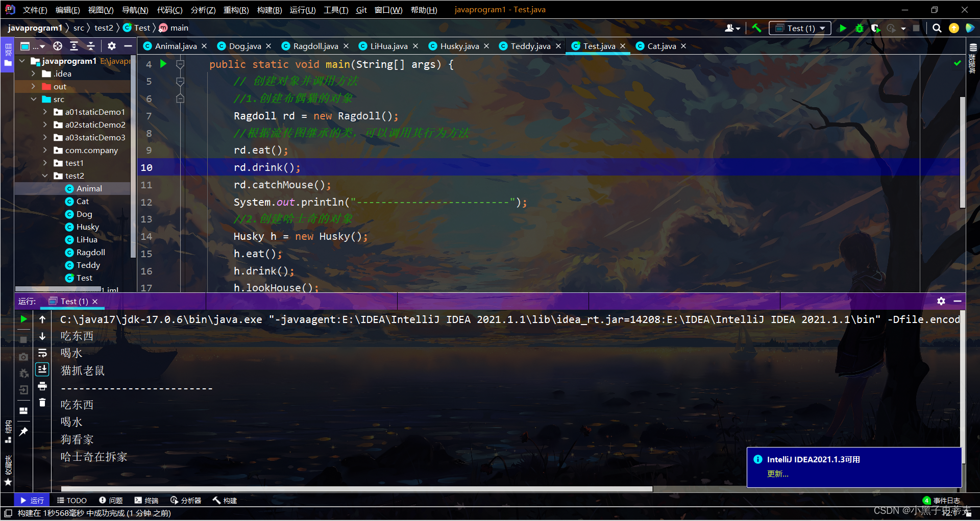The height and width of the screenshot is (521, 980).
Task: Collapse all in project tree
Action: pos(91,46)
